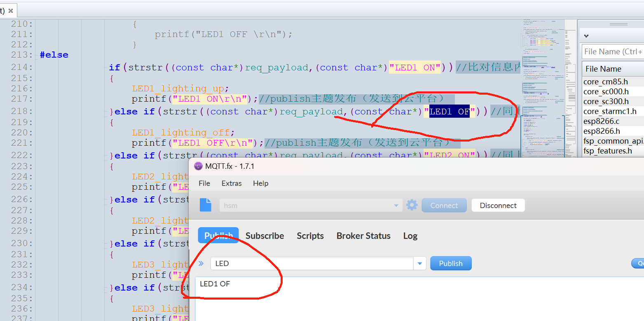Screen dimensions: 644x321
Task: Select fsp_features.h in the file list
Action: click(608, 151)
